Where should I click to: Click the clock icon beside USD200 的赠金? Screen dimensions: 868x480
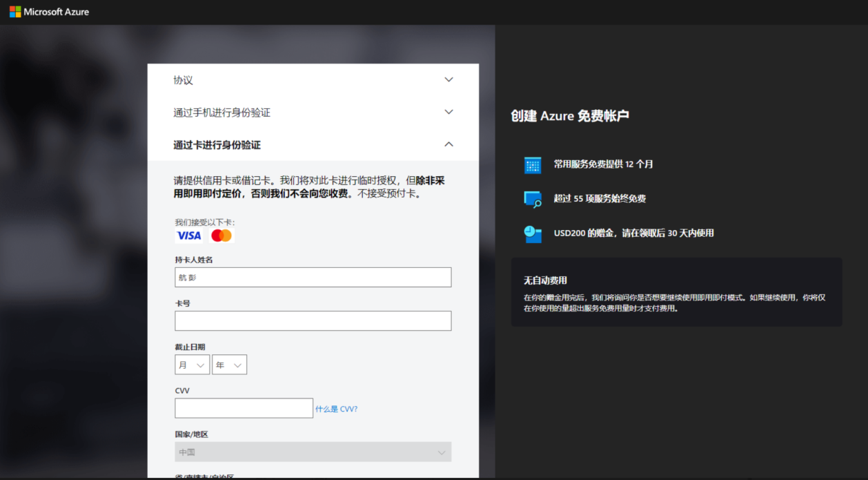pyautogui.click(x=532, y=234)
